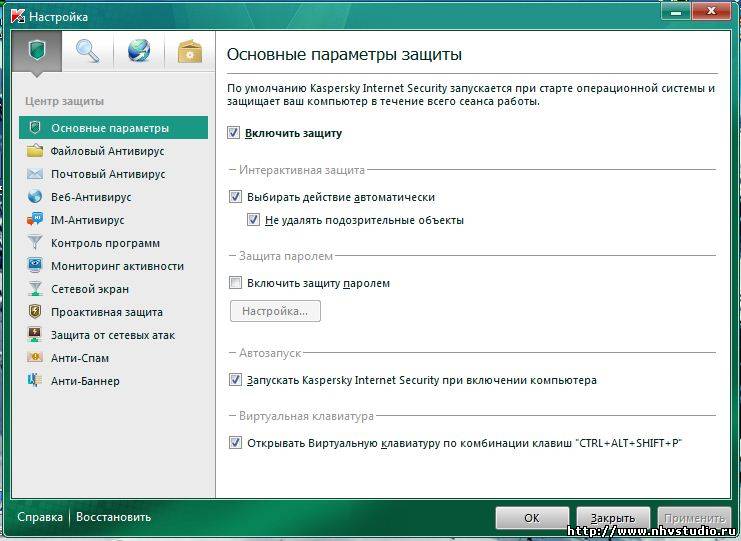
Task: Click the Виртуальная клавиатура section label
Action: 306,416
